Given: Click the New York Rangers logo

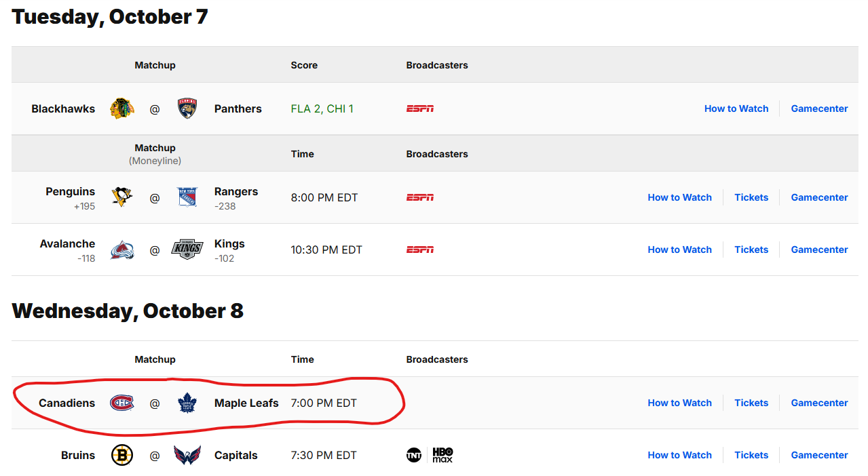Looking at the screenshot, I should coord(187,197).
